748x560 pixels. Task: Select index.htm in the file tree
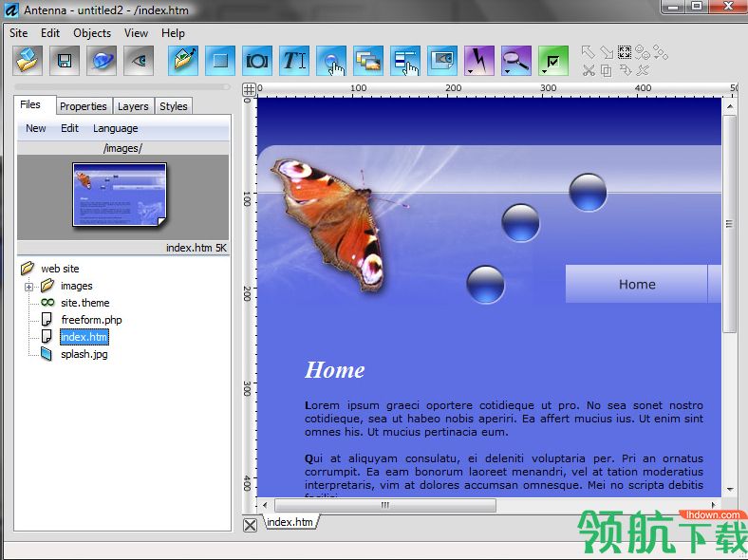(84, 337)
